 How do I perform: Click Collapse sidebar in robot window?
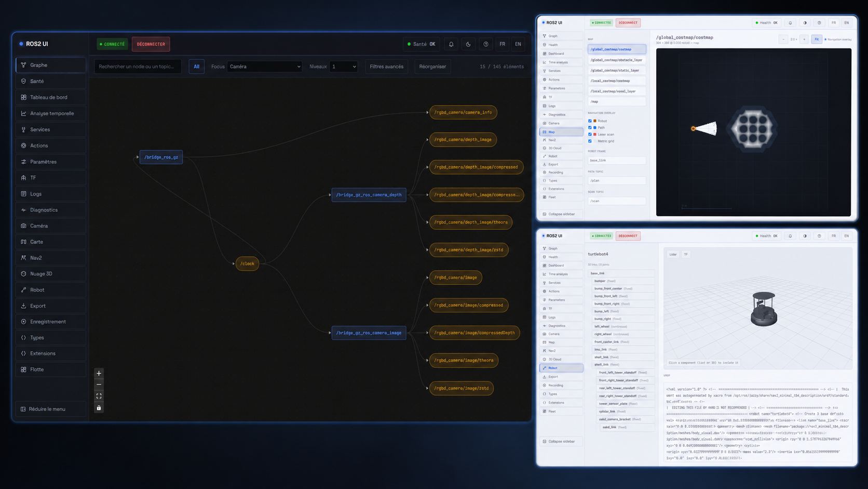(x=561, y=441)
